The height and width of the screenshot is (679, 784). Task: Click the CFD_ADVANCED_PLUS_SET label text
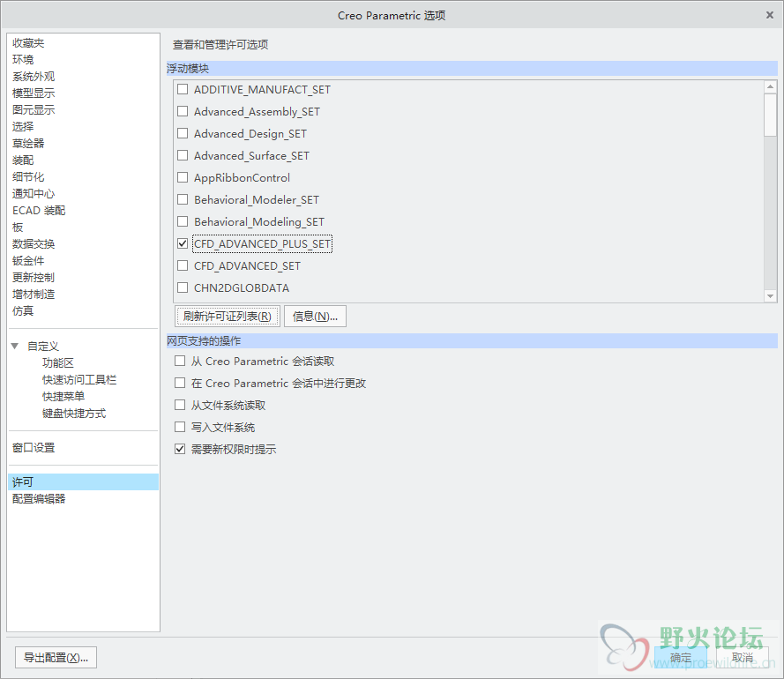click(x=262, y=243)
